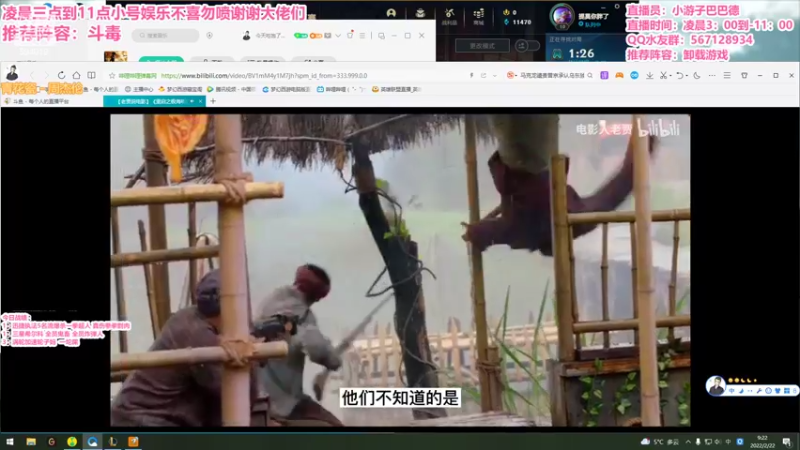Image resolution: width=800 pixels, height=450 pixels.
Task: Click the taskbar clock showing 9:22
Action: [x=762, y=442]
